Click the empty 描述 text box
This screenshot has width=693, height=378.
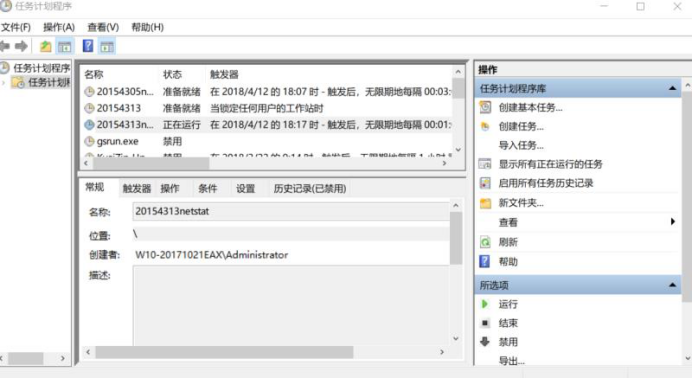tap(291, 305)
